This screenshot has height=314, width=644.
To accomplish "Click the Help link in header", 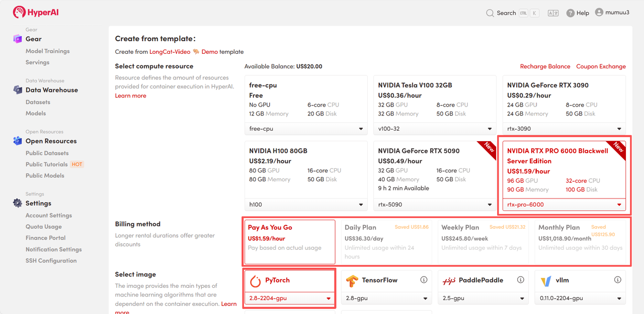I will (583, 13).
